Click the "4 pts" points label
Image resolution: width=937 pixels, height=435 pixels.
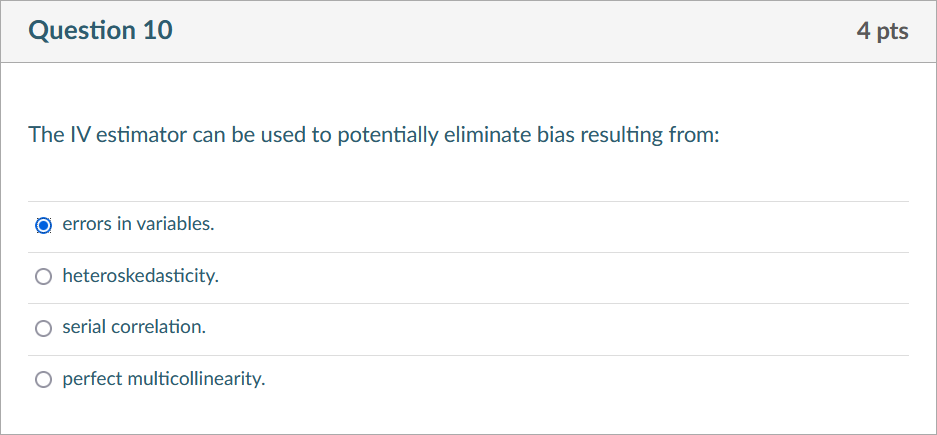click(882, 32)
